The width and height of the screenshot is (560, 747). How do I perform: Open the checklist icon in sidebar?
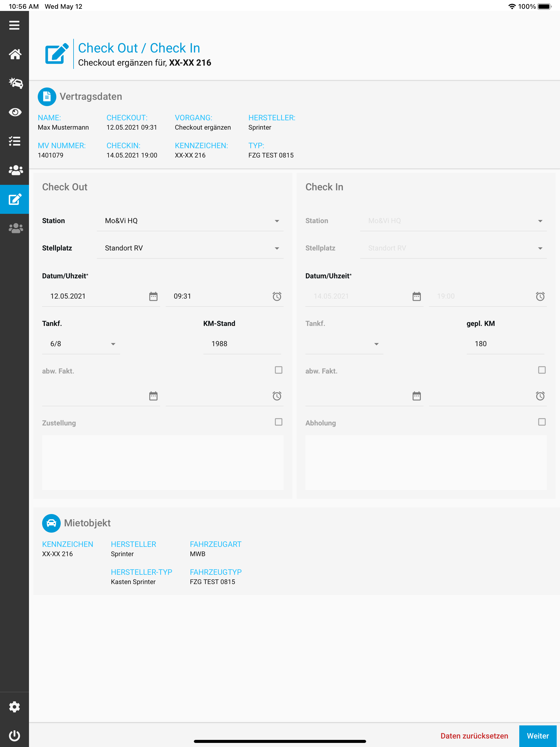click(x=15, y=141)
